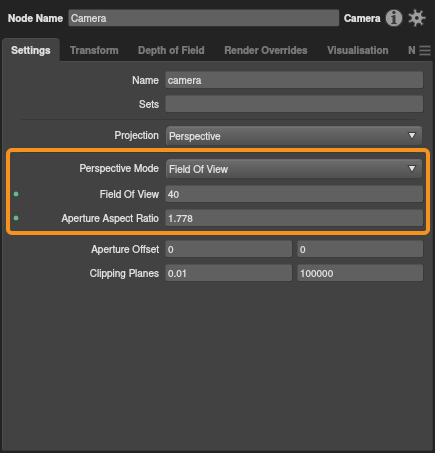The height and width of the screenshot is (453, 435).
Task: Open the Render Overrides tab
Action: pos(266,50)
